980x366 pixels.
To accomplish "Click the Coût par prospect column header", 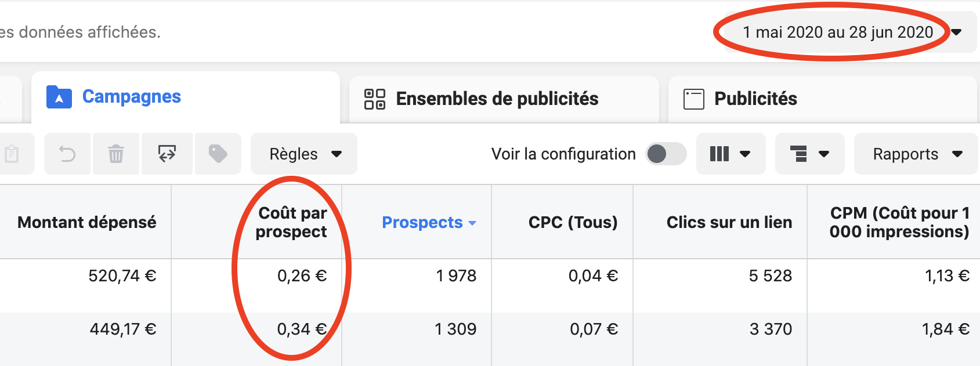I will pyautogui.click(x=291, y=222).
